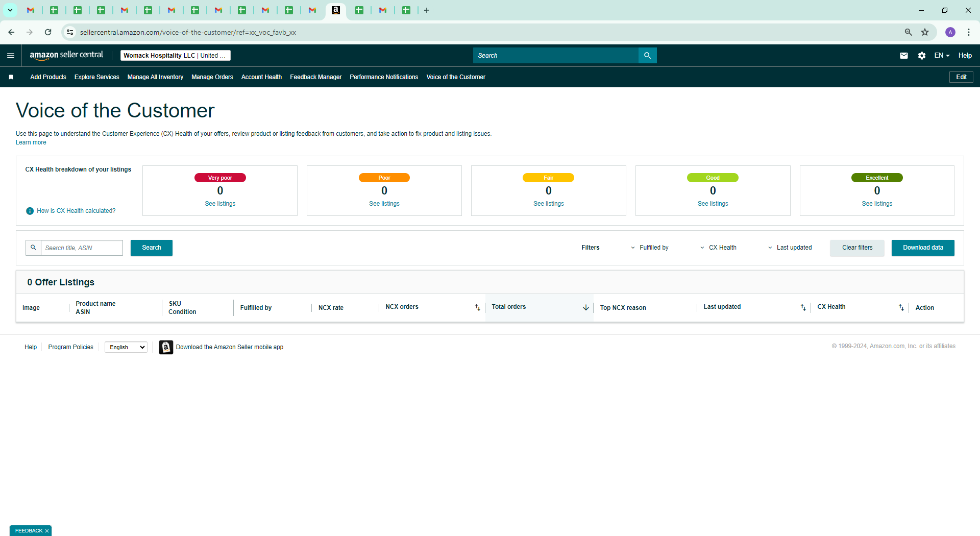980x536 pixels.
Task: Click the Download data button
Action: [x=923, y=248]
